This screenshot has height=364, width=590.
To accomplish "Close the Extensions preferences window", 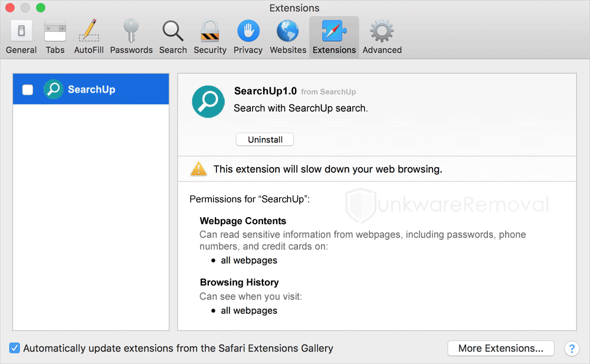I will pos(10,8).
